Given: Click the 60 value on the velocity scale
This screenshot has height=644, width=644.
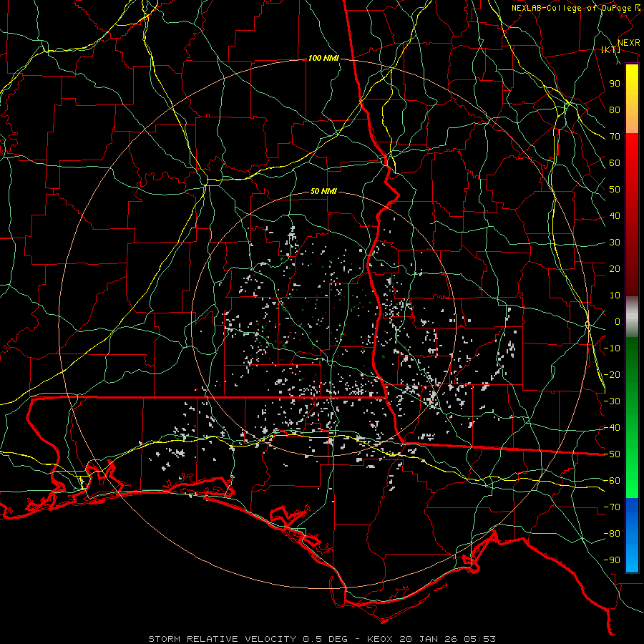Looking at the screenshot, I should 615,162.
